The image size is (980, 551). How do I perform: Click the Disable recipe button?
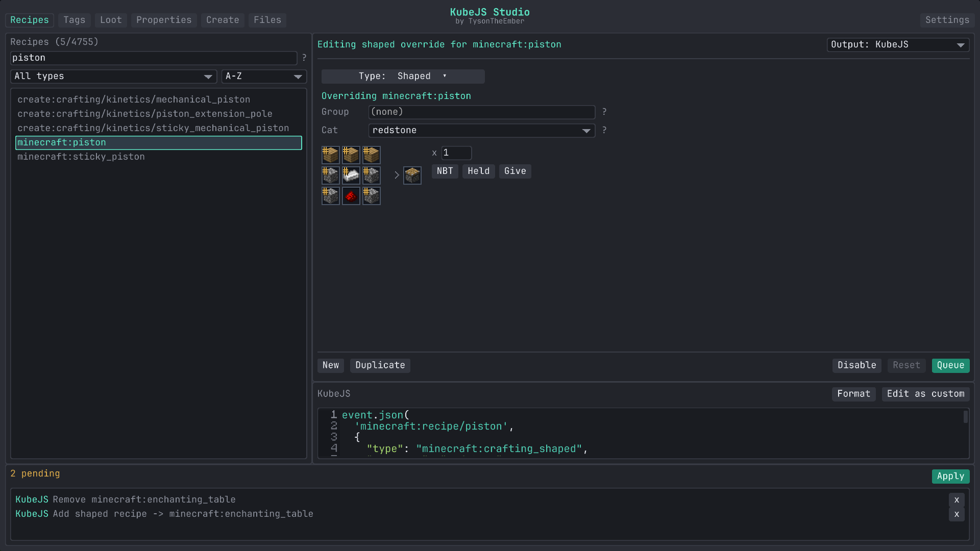[857, 365]
